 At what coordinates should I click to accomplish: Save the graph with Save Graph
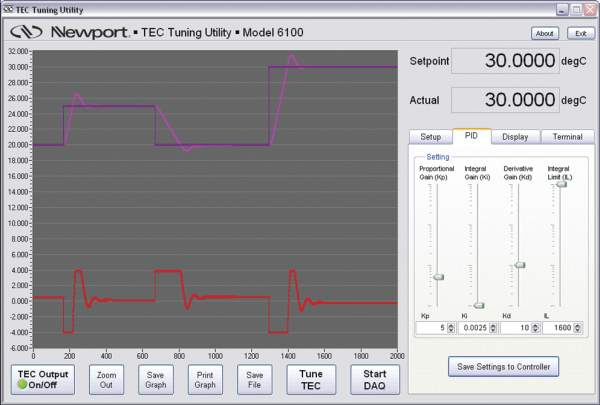click(x=155, y=380)
